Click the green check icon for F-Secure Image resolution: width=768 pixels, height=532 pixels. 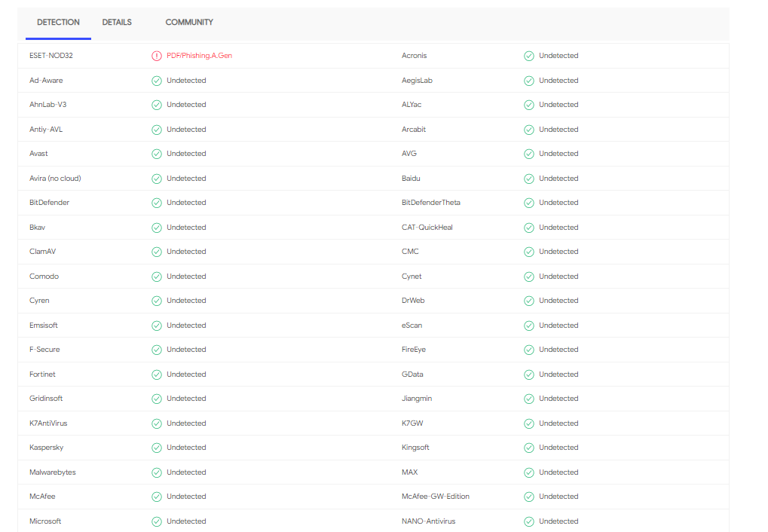[x=156, y=350]
